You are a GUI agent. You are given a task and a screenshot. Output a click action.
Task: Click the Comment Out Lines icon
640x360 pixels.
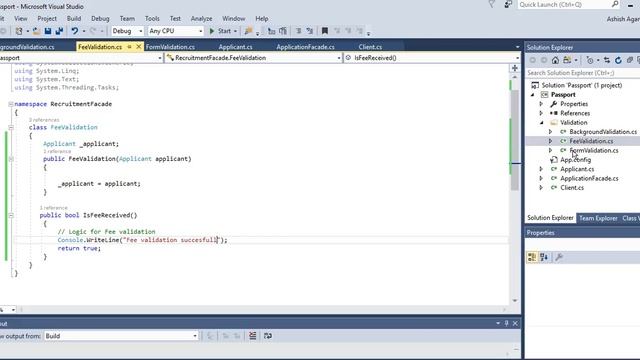[x=298, y=31]
